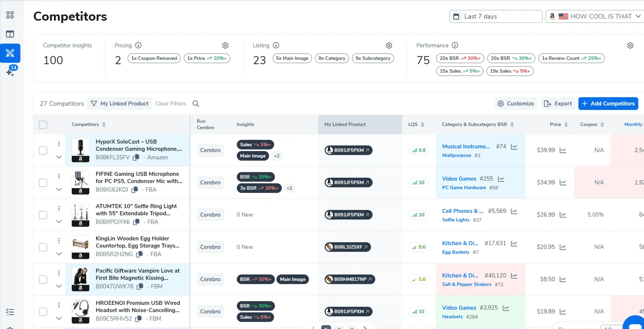
Task: Select the checkbox for FIFINE Gaming USB Microphone
Action: 43,183
